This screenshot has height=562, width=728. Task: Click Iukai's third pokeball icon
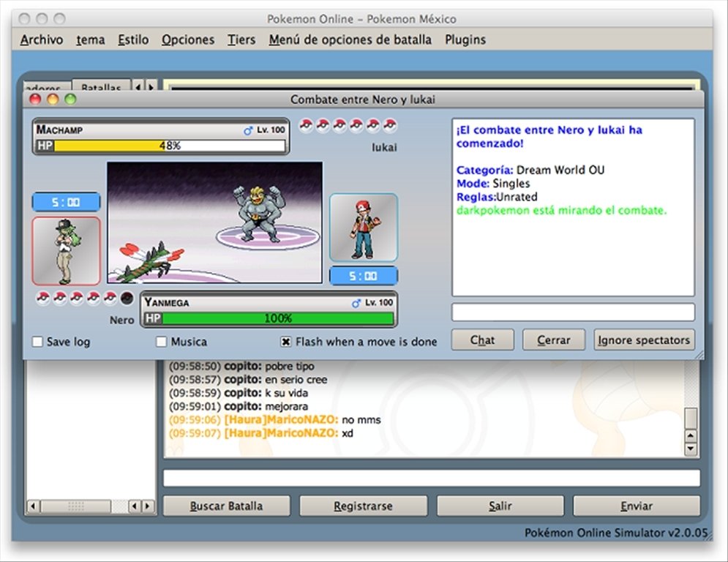point(339,125)
